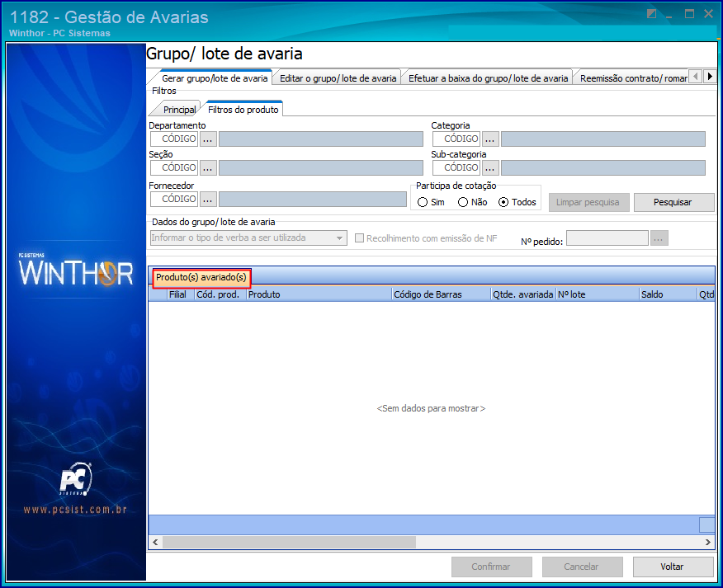This screenshot has width=723, height=588.
Task: Click the Saldo column header
Action: click(668, 294)
